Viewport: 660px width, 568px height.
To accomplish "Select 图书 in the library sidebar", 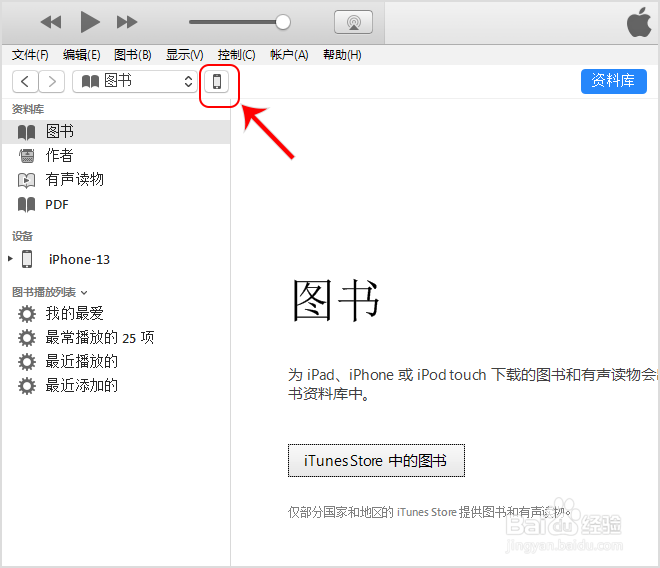I will [x=116, y=132].
